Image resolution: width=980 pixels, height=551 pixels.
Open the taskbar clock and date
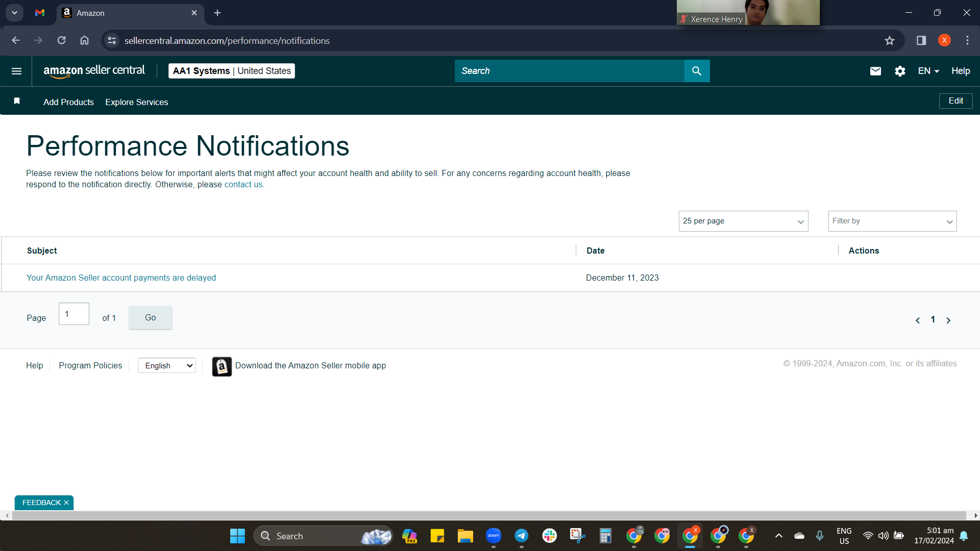tap(934, 536)
